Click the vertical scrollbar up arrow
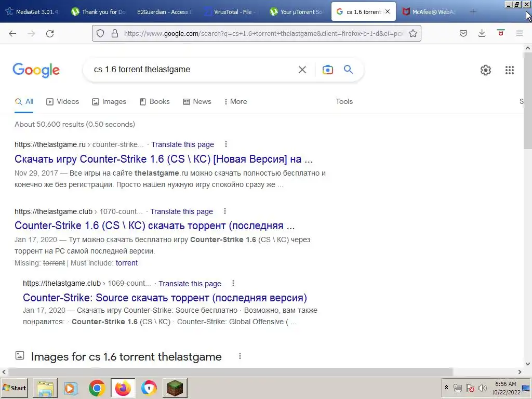The image size is (532, 399). [528, 48]
